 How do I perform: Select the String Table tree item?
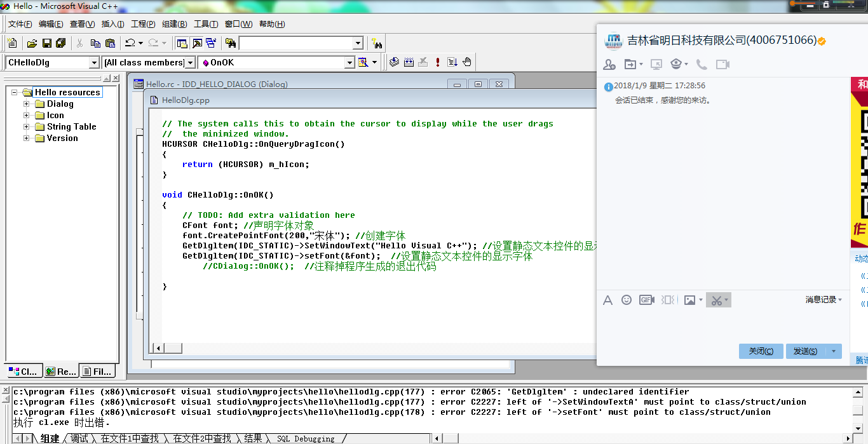tap(71, 126)
